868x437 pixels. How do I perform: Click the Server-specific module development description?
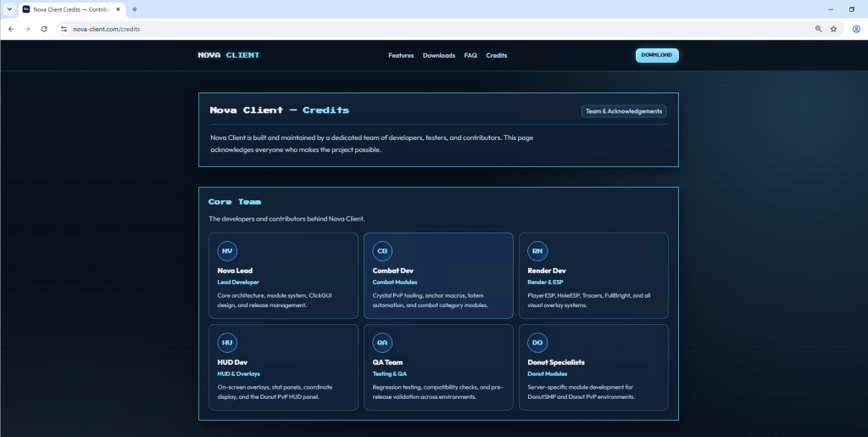581,392
